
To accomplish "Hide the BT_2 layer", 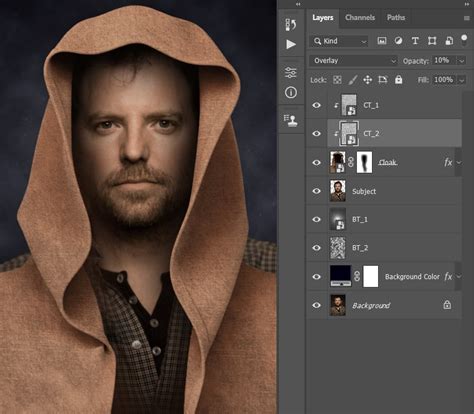I will click(316, 248).
